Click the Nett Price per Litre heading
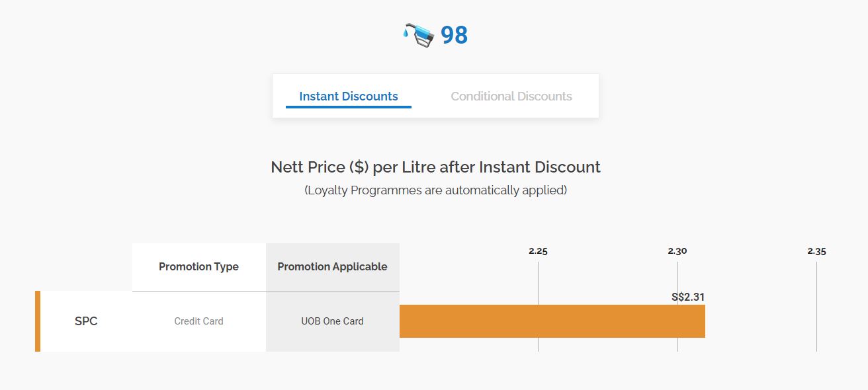 pyautogui.click(x=435, y=167)
